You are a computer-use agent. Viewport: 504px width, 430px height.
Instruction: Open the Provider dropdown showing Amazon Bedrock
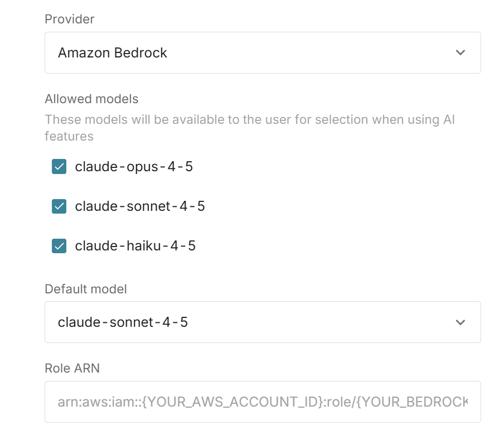262,52
